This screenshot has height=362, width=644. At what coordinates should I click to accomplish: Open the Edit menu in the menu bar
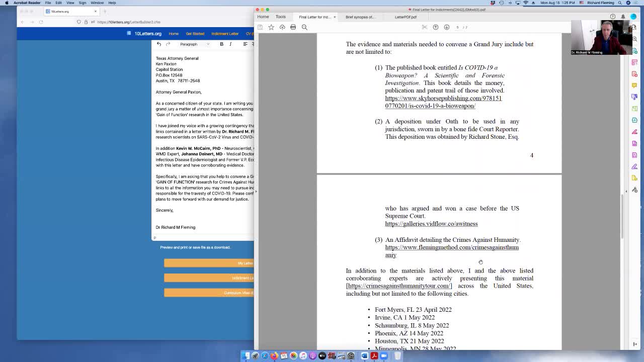pos(59,3)
